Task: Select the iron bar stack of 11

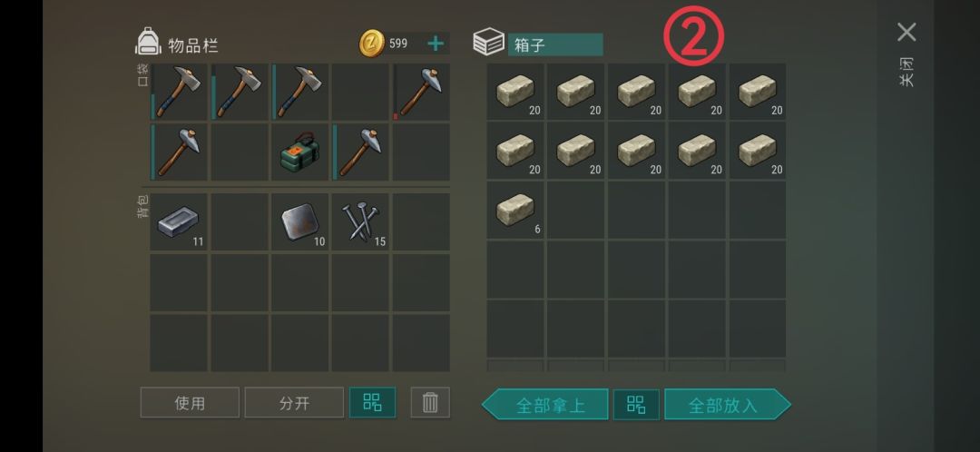Action: [179, 222]
